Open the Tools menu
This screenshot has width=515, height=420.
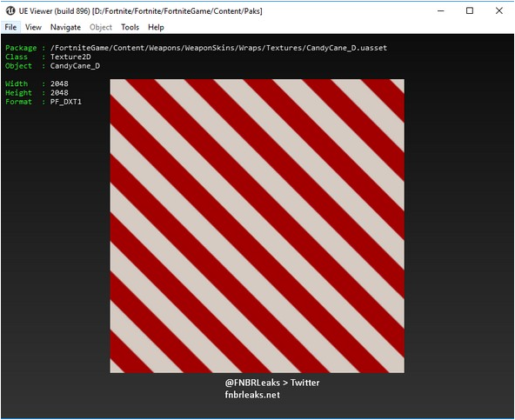tap(130, 27)
